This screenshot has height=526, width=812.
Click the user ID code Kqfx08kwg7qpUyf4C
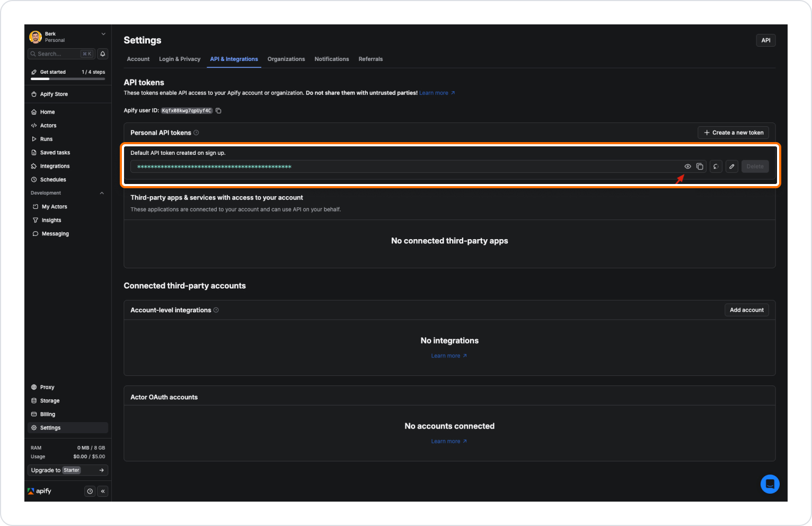coord(187,111)
